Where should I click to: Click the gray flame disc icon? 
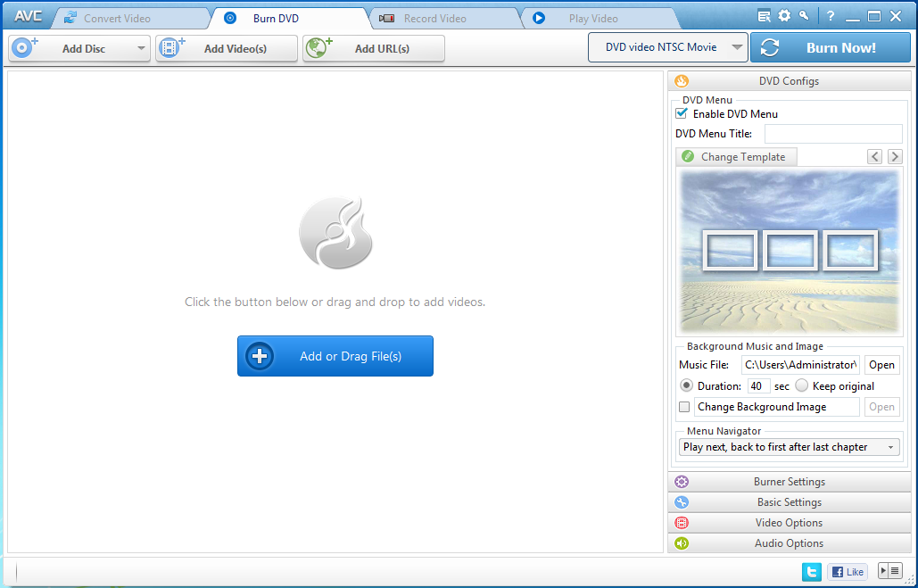click(x=335, y=233)
